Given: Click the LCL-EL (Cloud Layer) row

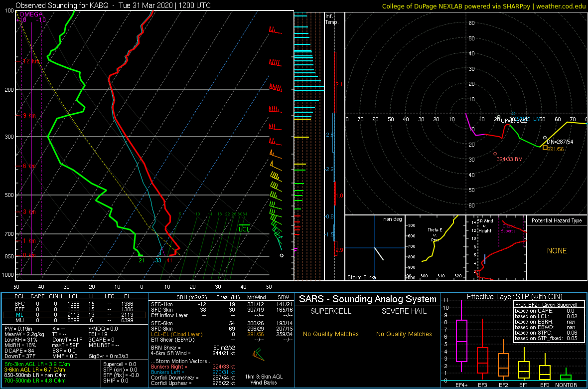Looking at the screenshot, I should (x=222, y=334).
